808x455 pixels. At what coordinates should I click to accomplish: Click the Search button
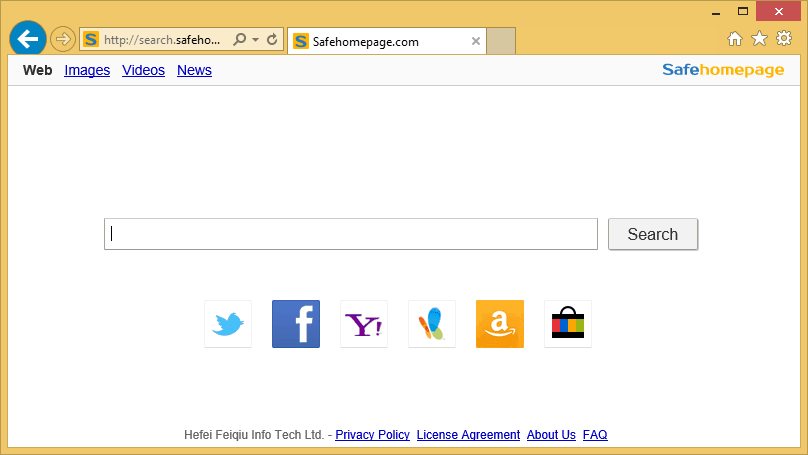click(x=653, y=234)
